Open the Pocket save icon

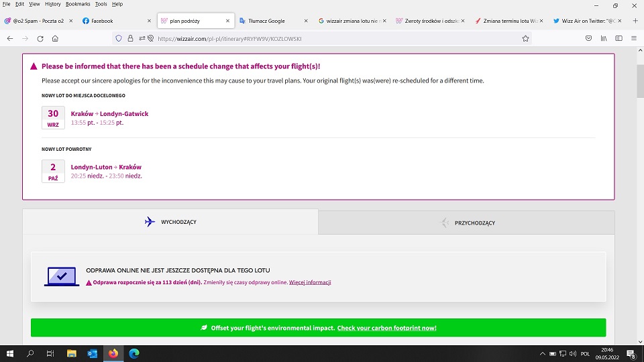(588, 39)
